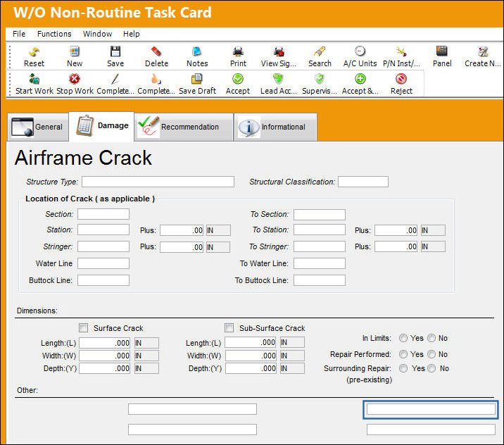The width and height of the screenshot is (504, 445).
Task: Open the File menu
Action: click(19, 34)
